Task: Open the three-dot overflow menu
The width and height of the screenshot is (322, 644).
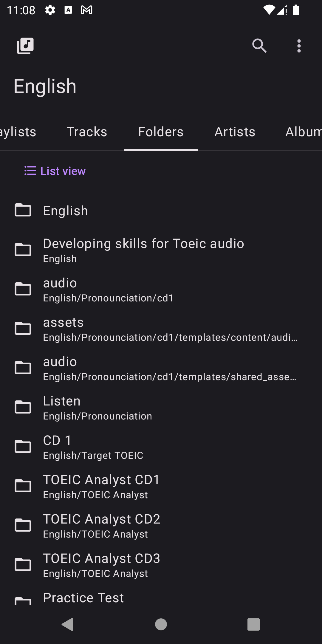Action: (x=299, y=46)
